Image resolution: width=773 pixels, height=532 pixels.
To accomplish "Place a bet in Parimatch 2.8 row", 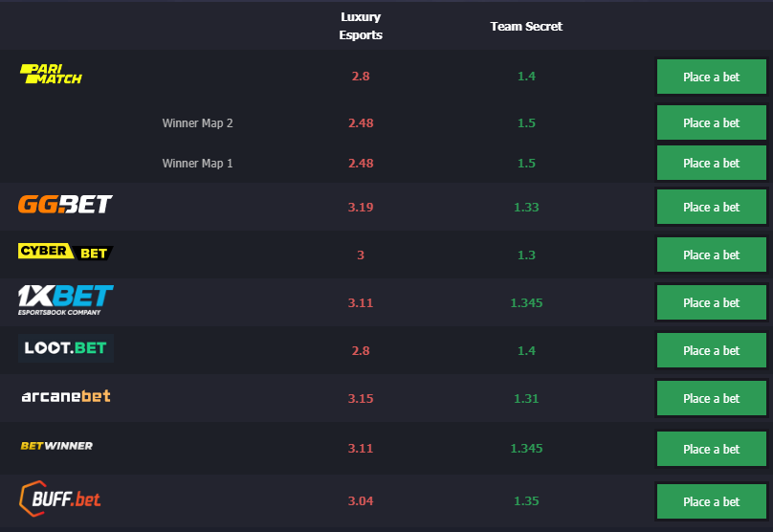I will pos(712,77).
